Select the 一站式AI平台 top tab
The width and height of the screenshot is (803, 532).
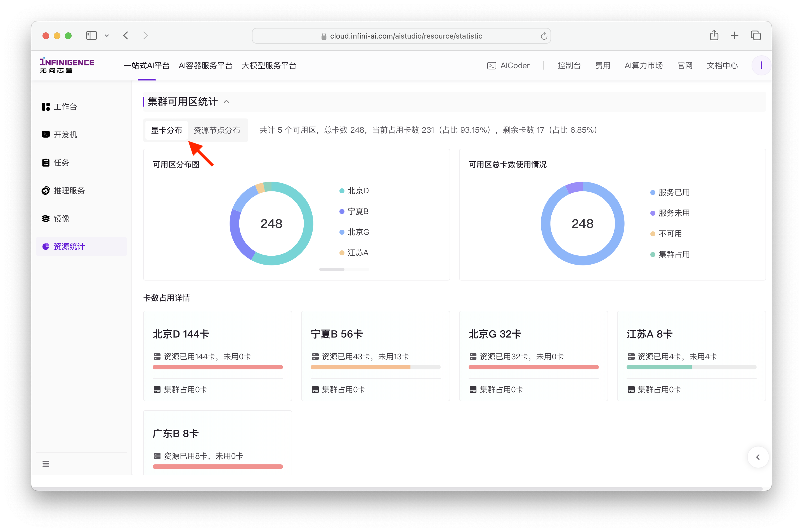click(x=147, y=65)
